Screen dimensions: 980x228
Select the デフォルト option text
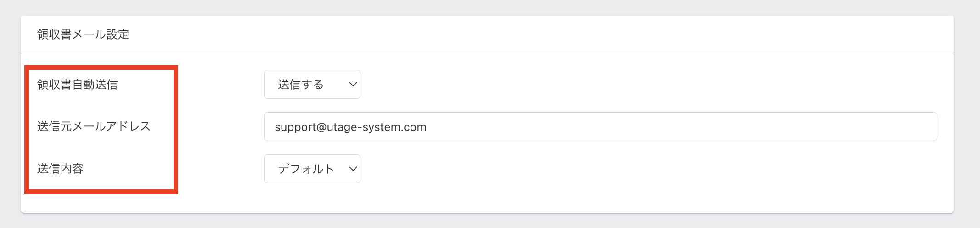click(x=306, y=169)
